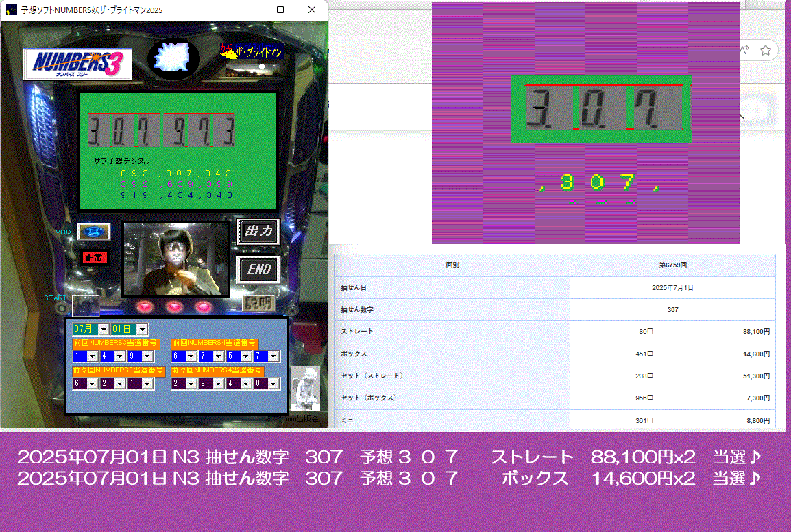Image resolution: width=791 pixels, height=532 pixels.
Task: Click the right pink lamp button
Action: tap(204, 306)
